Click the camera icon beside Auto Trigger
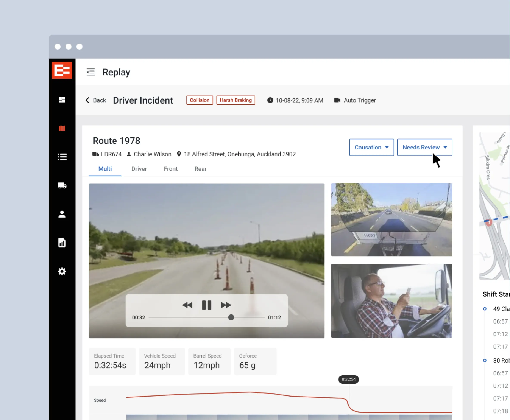Viewport: 510px width, 420px height. pos(337,100)
